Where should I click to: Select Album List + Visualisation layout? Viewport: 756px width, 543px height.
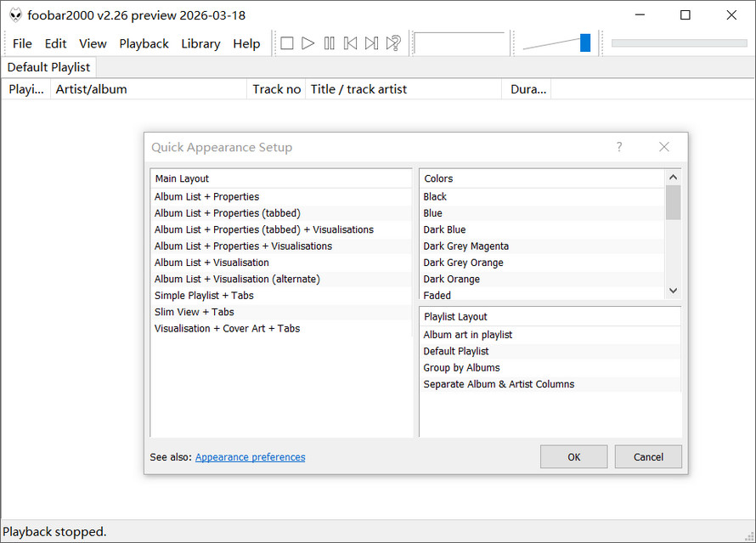[x=281, y=263]
